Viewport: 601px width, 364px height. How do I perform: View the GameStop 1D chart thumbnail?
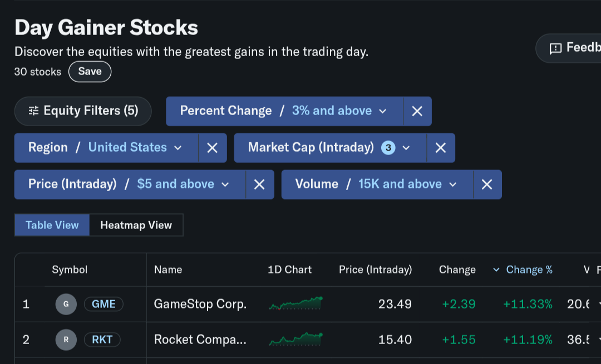pos(295,304)
